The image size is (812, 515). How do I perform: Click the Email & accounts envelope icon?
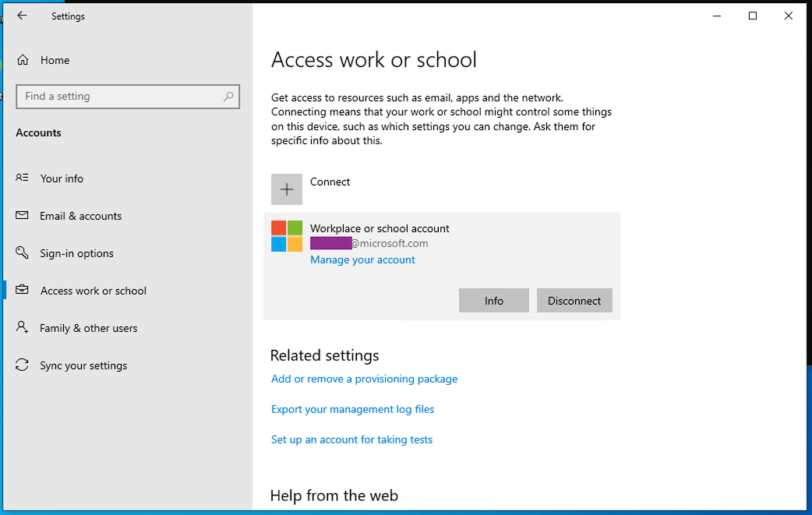click(23, 216)
